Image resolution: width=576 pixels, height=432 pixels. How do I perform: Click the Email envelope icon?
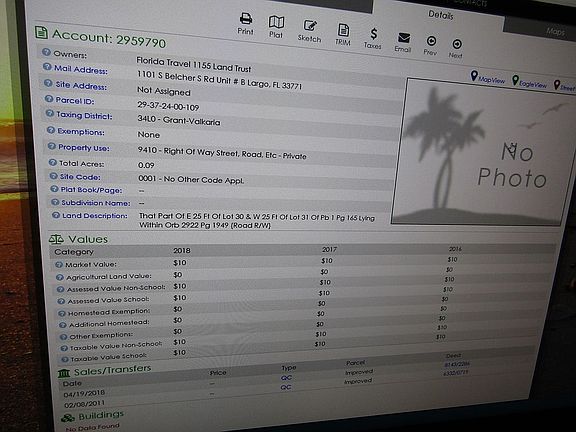(404, 37)
